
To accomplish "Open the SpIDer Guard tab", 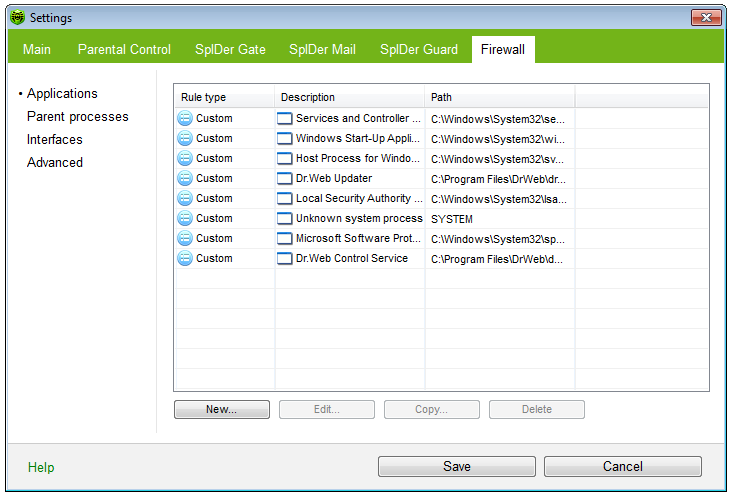I will tap(419, 49).
